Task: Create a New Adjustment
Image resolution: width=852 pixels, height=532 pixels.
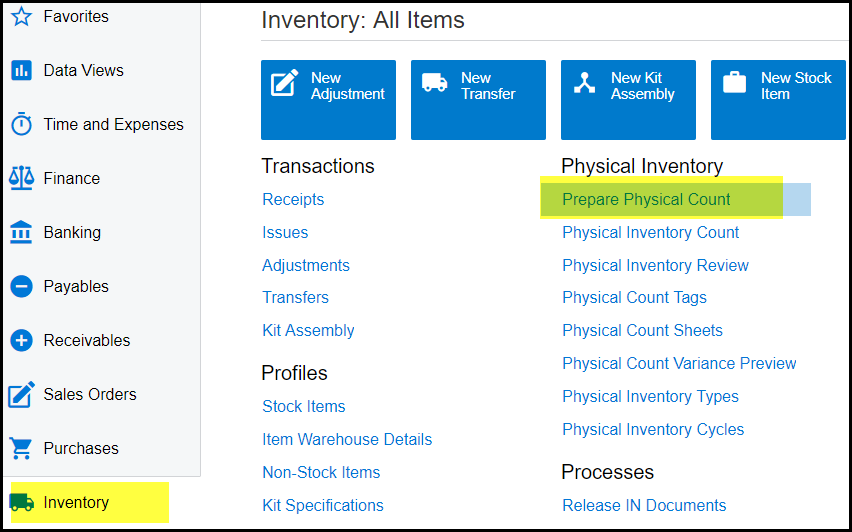Action: (x=328, y=99)
